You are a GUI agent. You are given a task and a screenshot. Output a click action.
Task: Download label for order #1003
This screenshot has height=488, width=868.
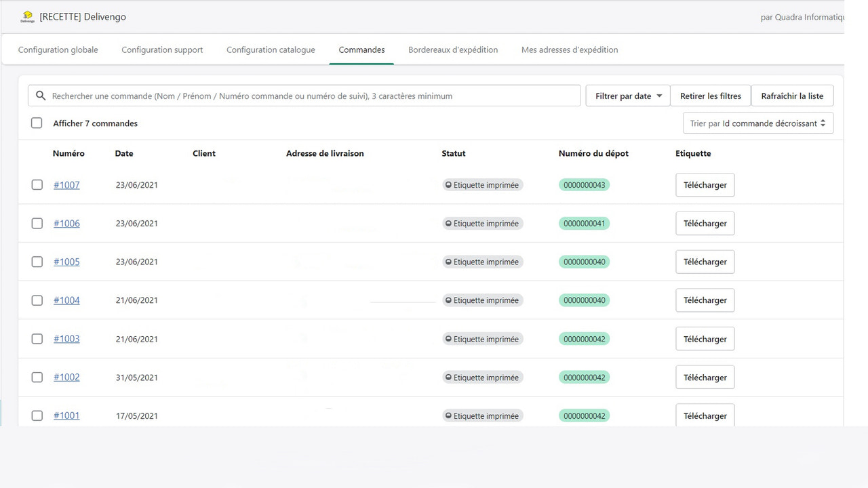point(705,339)
